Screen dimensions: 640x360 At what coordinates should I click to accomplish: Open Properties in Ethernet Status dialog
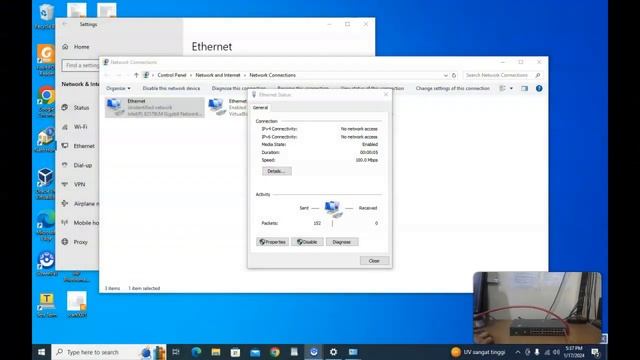click(272, 242)
